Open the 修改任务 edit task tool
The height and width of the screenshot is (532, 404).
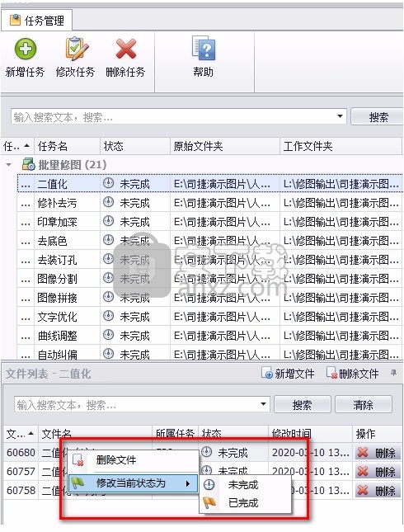[75, 58]
